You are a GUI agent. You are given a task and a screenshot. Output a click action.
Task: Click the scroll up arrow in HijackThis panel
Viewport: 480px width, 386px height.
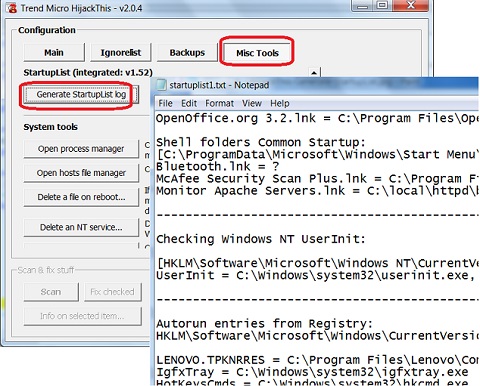314,72
